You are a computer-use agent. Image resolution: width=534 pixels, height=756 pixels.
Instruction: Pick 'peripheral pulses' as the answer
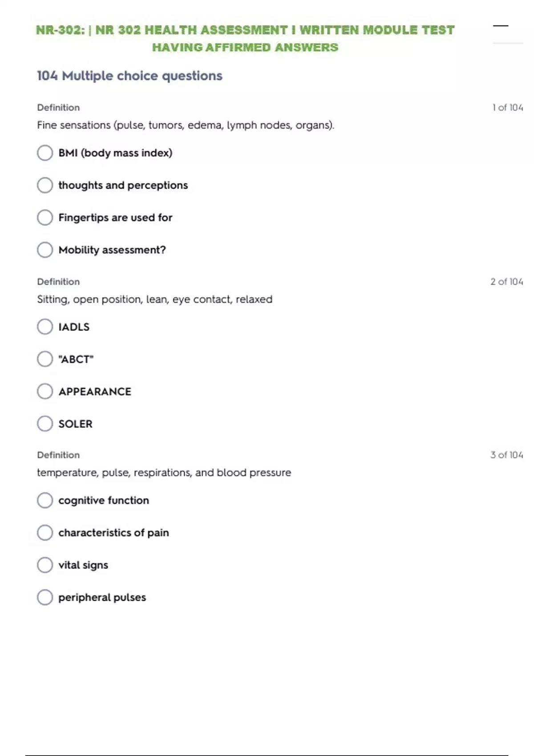pyautogui.click(x=45, y=597)
